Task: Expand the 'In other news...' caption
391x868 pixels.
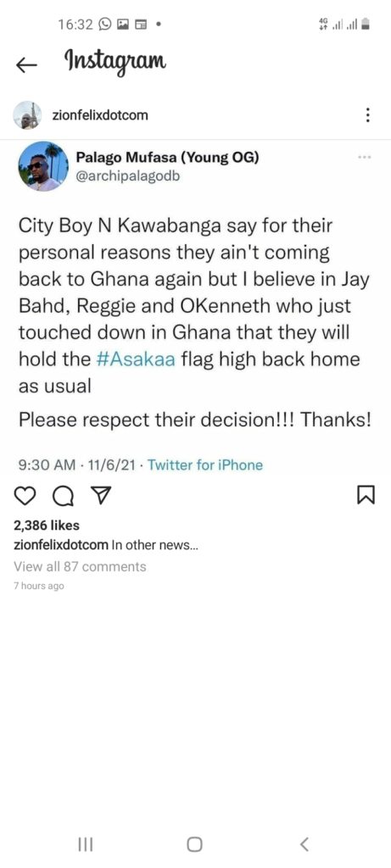Action: [154, 545]
